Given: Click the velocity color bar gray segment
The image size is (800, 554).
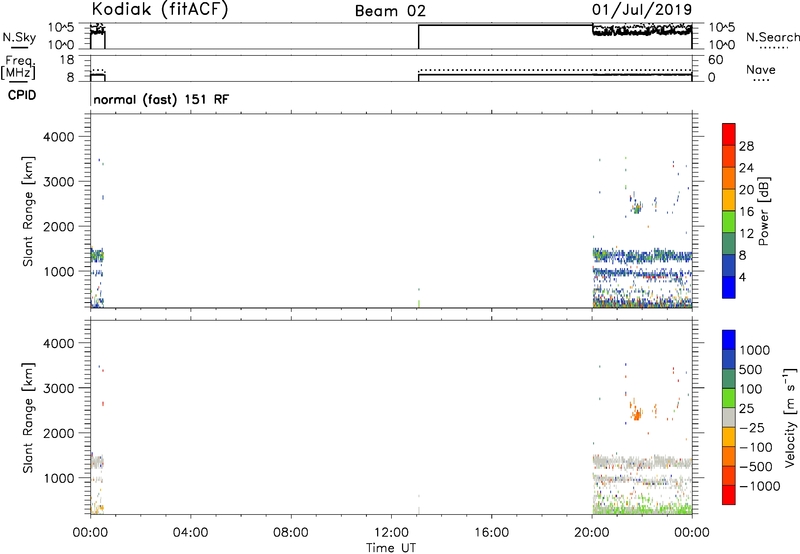Looking at the screenshot, I should [x=729, y=418].
